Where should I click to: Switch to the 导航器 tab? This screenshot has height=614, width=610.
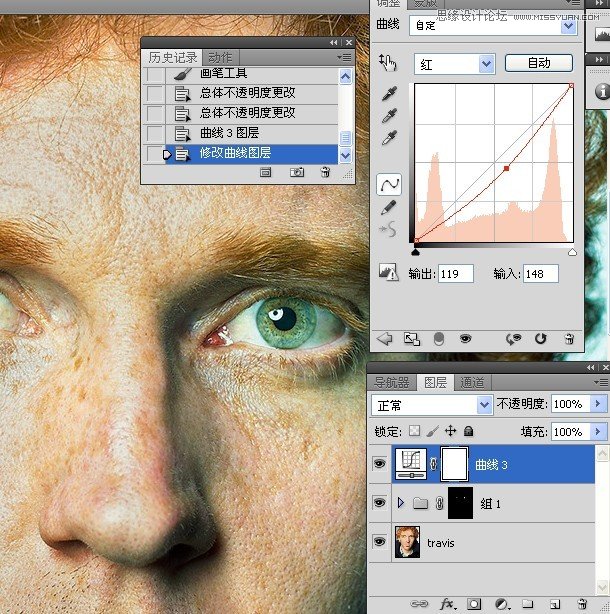[392, 382]
